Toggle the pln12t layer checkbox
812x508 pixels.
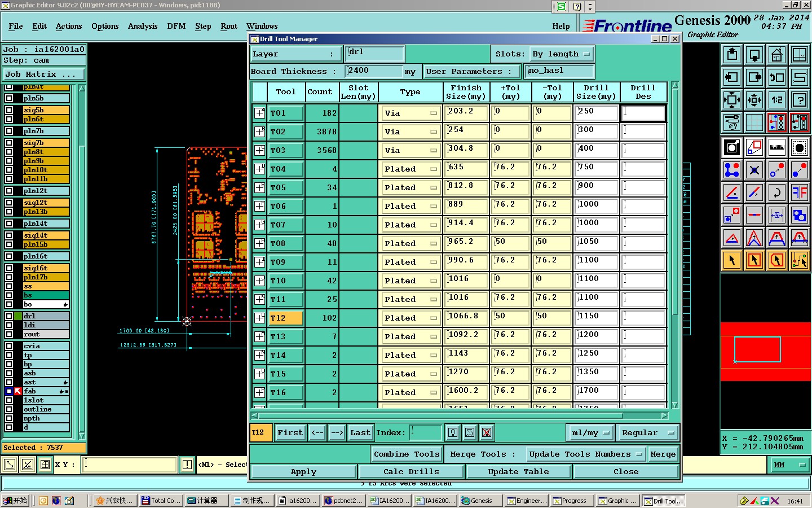[x=9, y=191]
